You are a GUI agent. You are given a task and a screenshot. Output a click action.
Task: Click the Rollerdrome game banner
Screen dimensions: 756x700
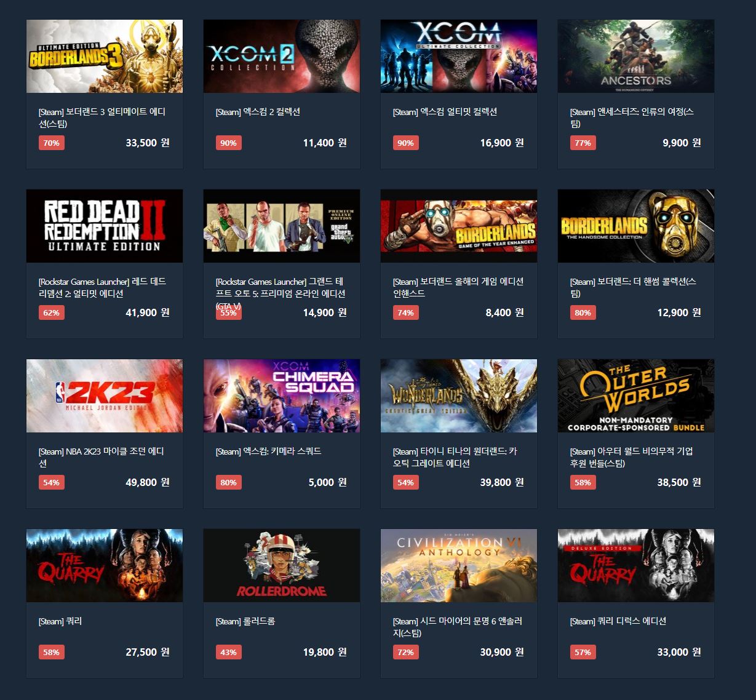pyautogui.click(x=282, y=566)
